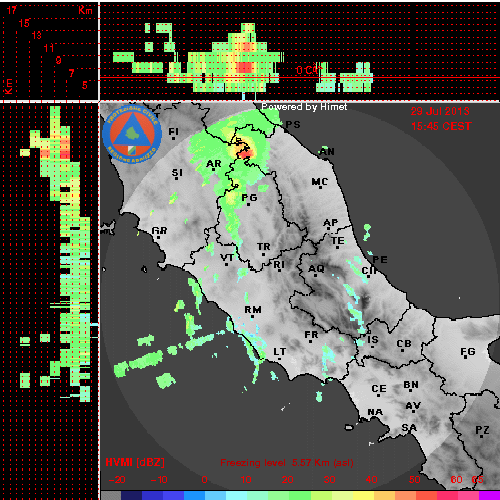
Task: Click the '9' altitude label
Action: click(x=59, y=60)
